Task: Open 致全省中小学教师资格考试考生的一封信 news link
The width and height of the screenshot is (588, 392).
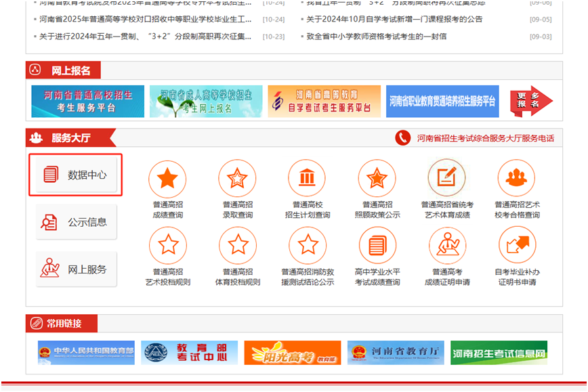Action: pyautogui.click(x=376, y=36)
